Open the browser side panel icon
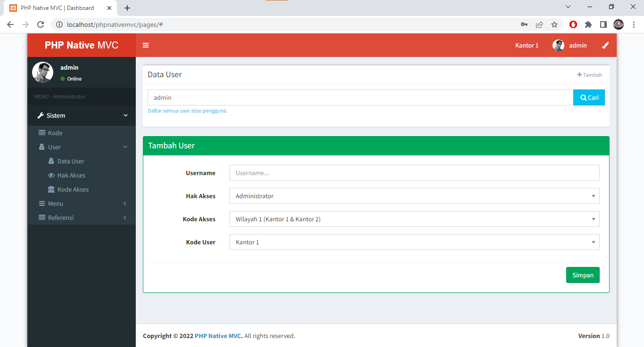644x347 pixels. (x=603, y=24)
